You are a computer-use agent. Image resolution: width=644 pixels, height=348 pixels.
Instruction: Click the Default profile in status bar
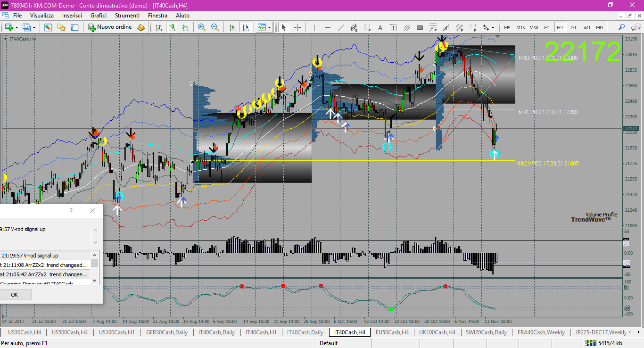[329, 343]
